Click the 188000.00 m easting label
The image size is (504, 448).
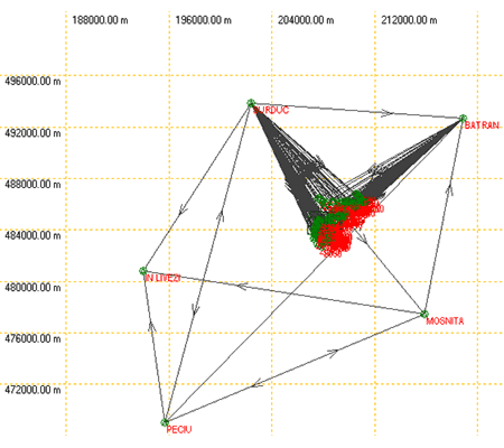click(x=100, y=20)
